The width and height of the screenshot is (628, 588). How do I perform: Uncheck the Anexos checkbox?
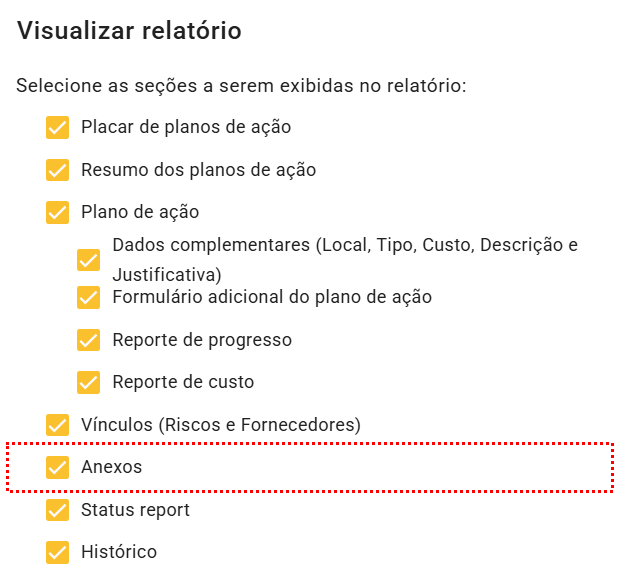coord(58,467)
